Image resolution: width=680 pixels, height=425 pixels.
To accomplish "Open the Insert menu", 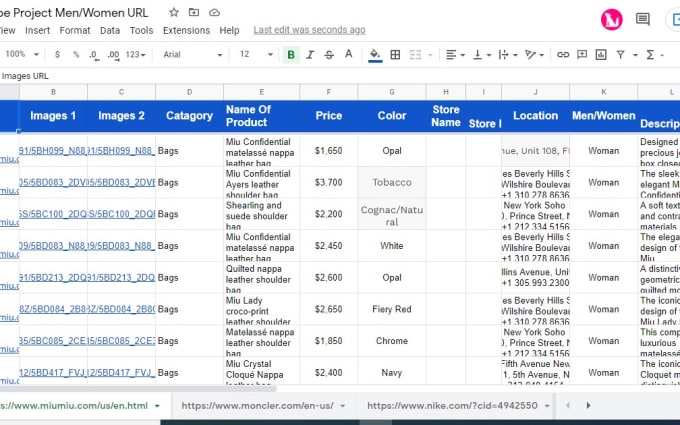I will point(37,30).
